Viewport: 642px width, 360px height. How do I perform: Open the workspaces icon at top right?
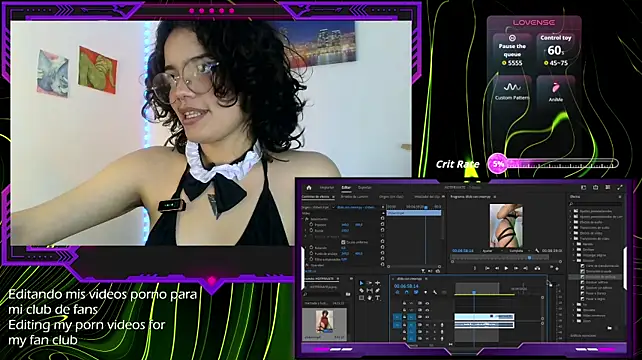coord(584,188)
